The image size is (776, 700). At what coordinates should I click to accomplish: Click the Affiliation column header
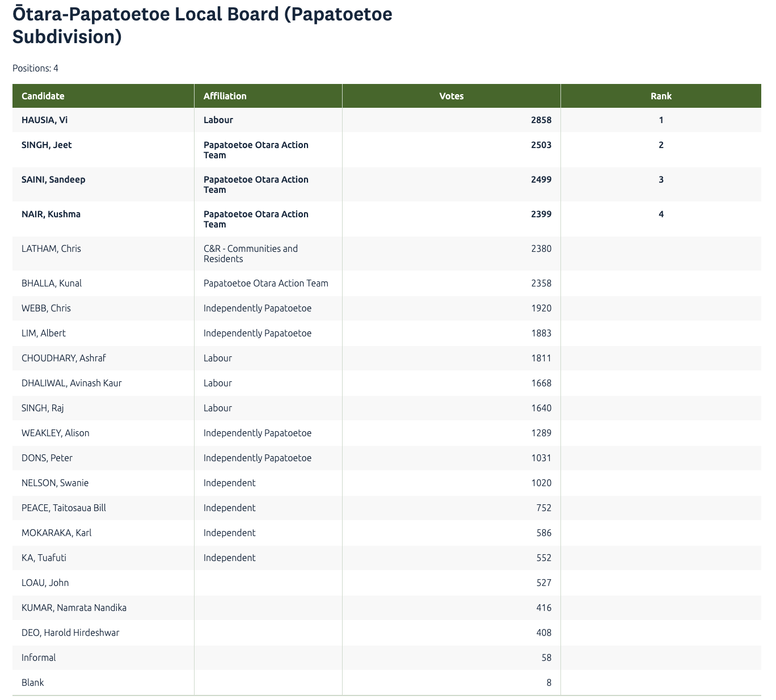click(225, 96)
